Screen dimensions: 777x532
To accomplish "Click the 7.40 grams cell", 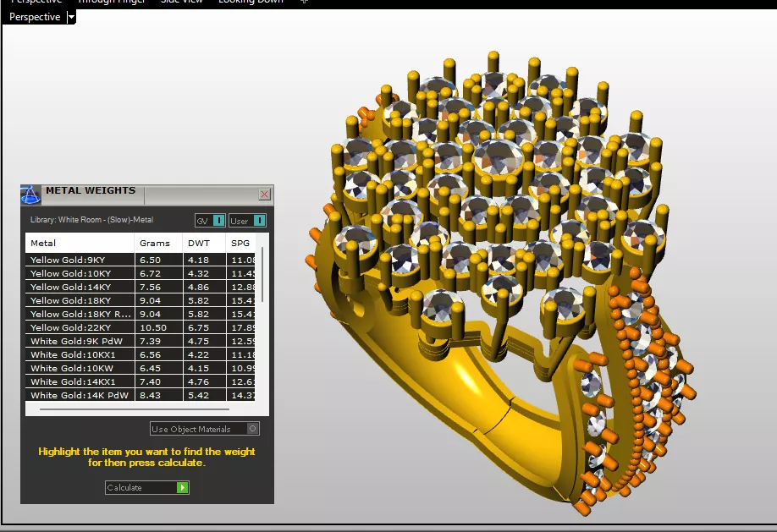I will tap(158, 382).
